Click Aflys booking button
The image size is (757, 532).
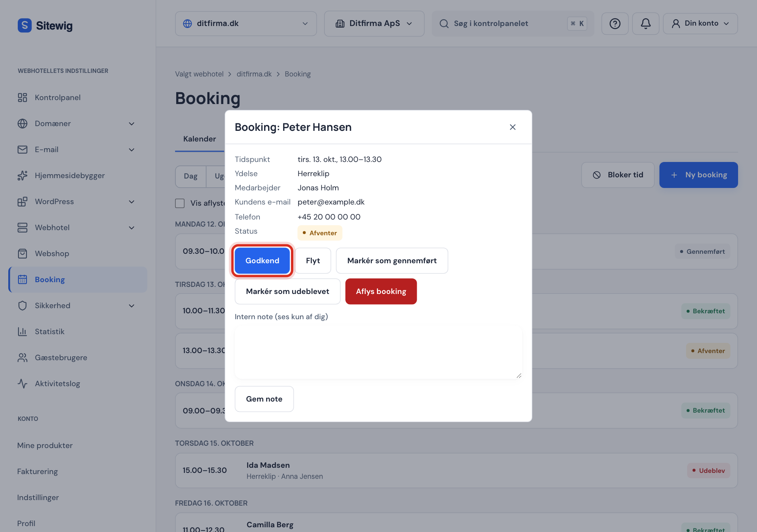coord(381,291)
